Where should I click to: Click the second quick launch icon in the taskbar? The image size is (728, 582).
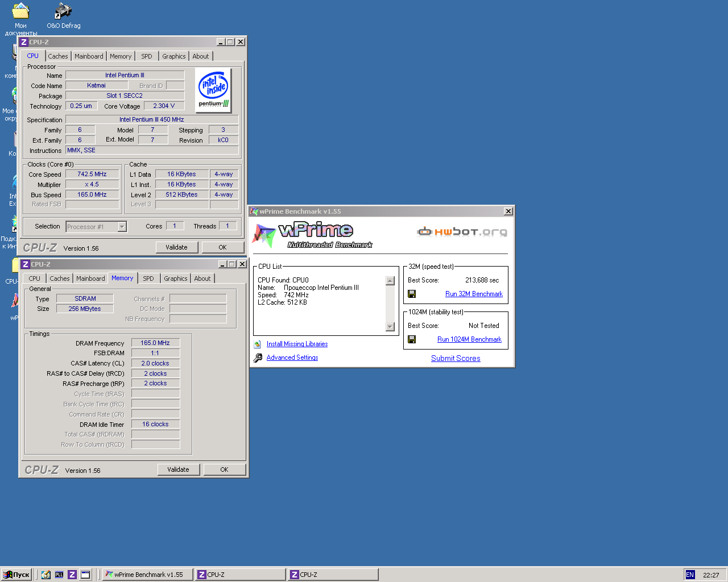click(x=59, y=575)
